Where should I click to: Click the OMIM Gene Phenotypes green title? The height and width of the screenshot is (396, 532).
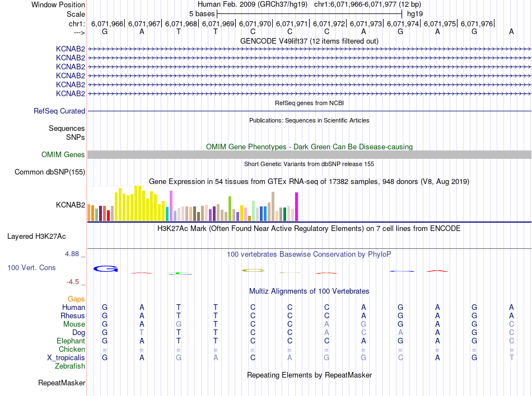click(310, 147)
